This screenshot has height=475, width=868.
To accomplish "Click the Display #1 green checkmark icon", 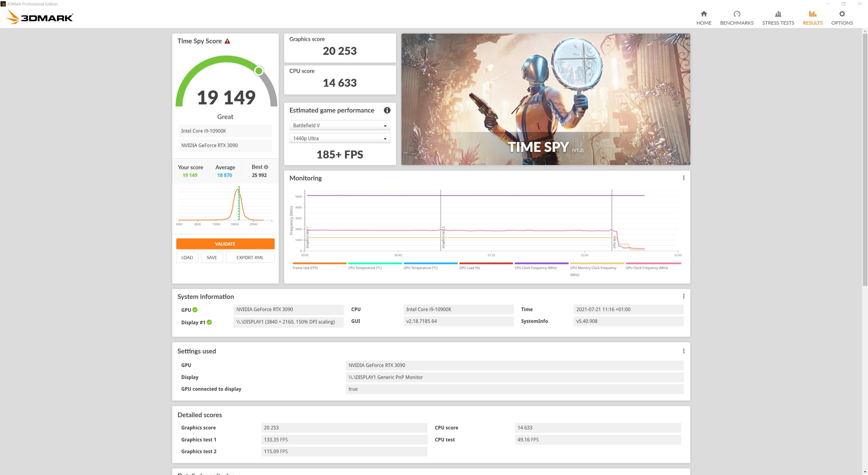I will [x=209, y=322].
